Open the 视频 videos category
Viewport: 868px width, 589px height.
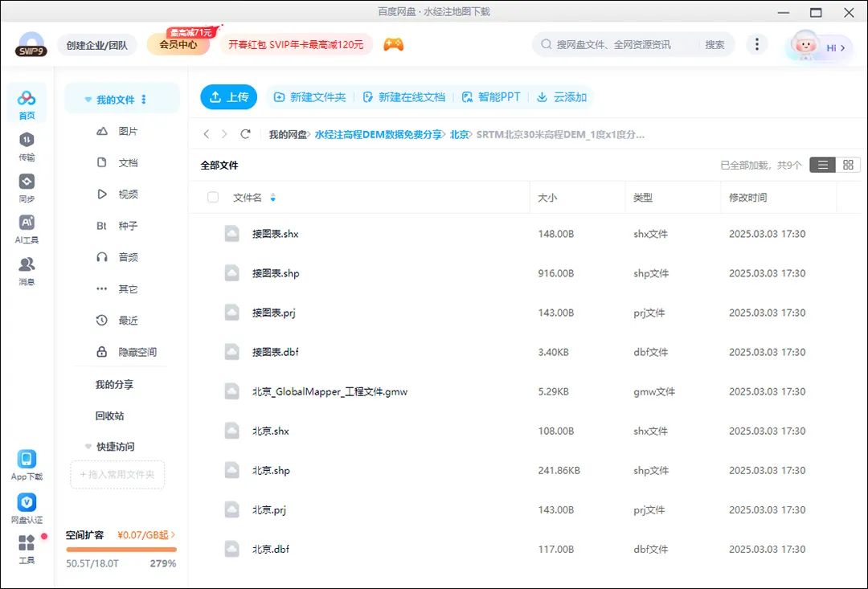[117, 194]
